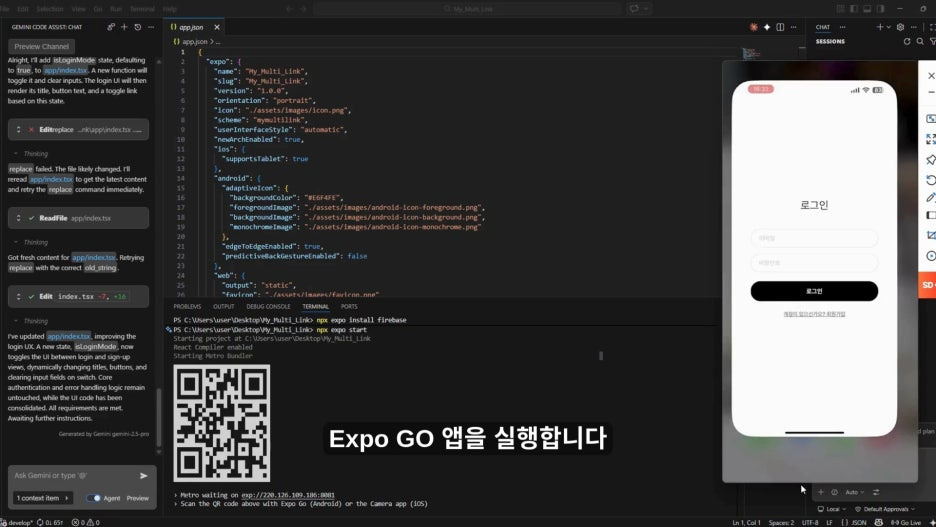This screenshot has width=936, height=527.
Task: Close the app.json editor tab
Action: click(x=217, y=27)
